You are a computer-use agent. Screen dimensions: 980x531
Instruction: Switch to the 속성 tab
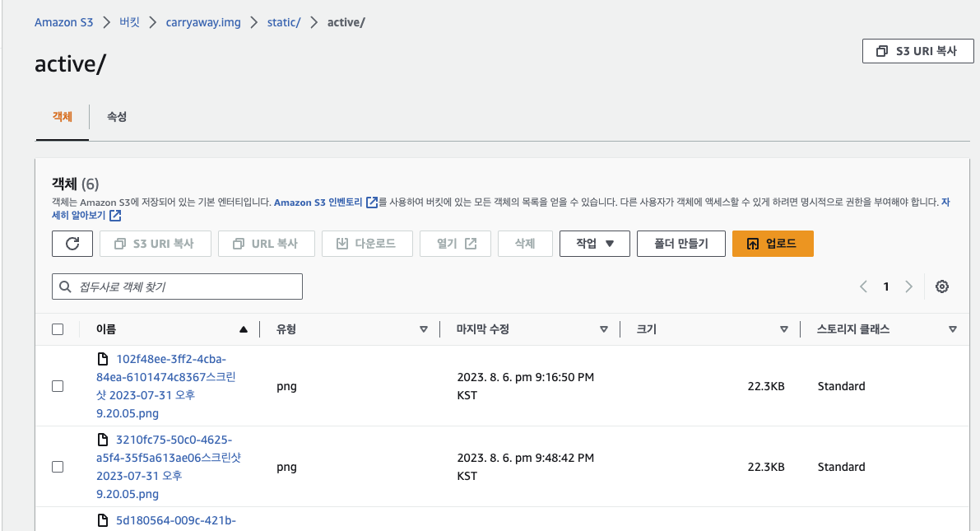(x=117, y=116)
